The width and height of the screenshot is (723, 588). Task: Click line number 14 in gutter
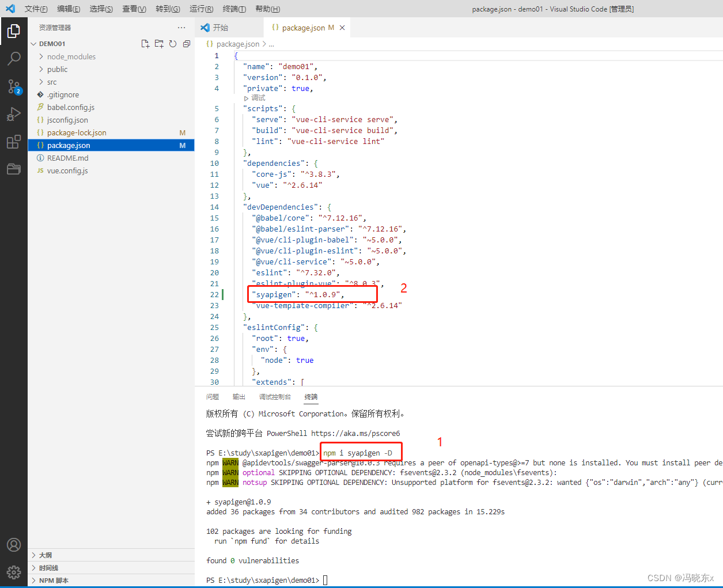click(x=214, y=207)
